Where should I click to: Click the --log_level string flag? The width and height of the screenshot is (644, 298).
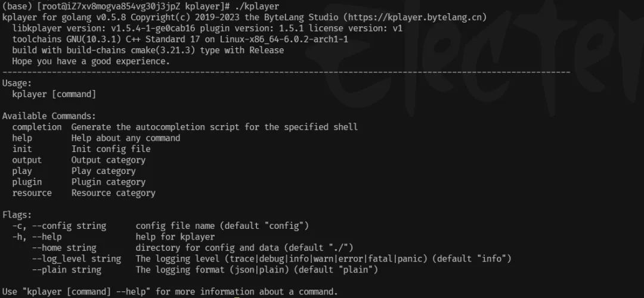(x=77, y=259)
